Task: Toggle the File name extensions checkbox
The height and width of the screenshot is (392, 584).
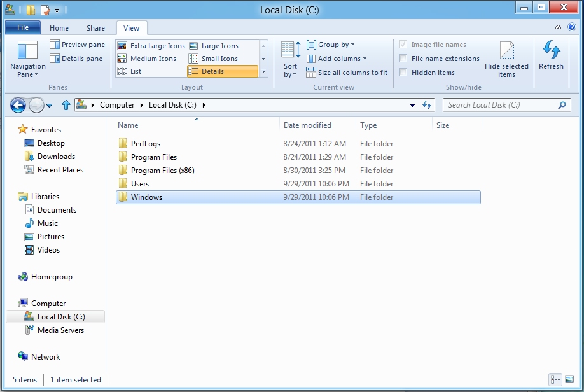Action: click(x=403, y=59)
